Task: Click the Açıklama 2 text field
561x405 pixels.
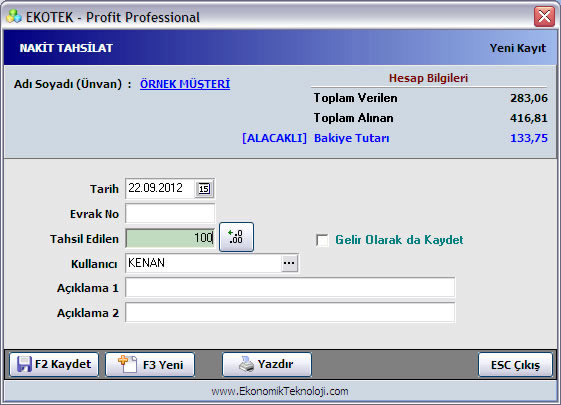Action: [x=290, y=313]
